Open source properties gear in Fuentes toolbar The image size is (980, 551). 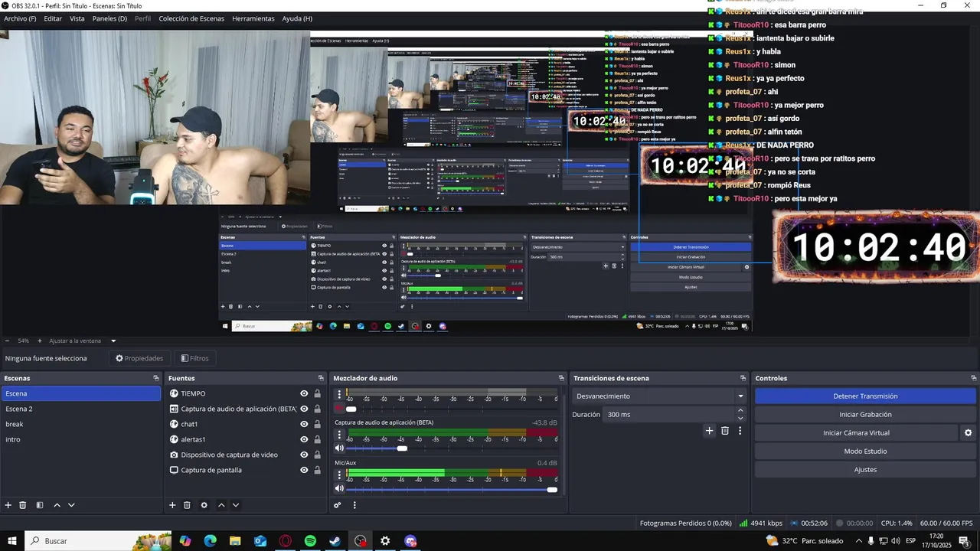(x=204, y=505)
